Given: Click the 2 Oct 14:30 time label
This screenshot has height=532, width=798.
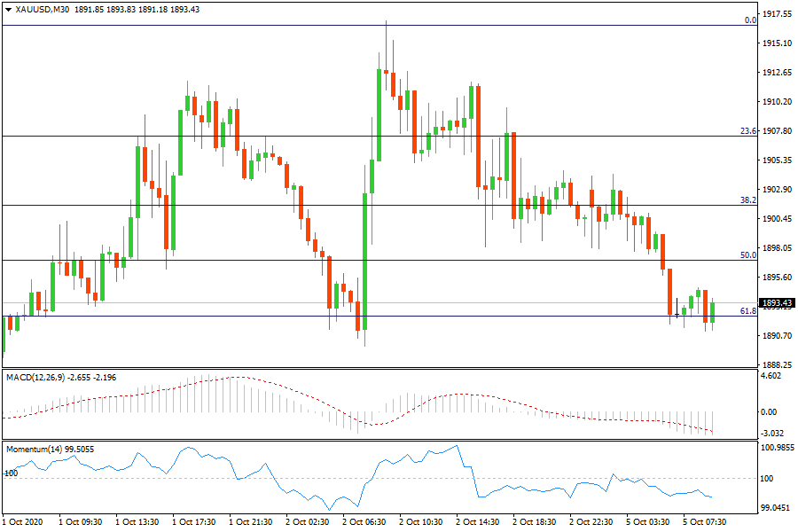Looking at the screenshot, I should tap(478, 522).
